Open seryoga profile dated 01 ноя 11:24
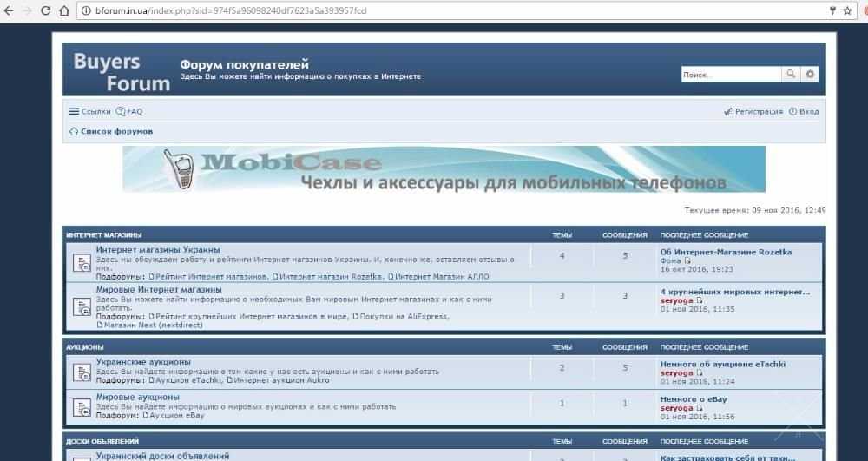Image resolution: width=868 pixels, height=461 pixels. coord(676,373)
